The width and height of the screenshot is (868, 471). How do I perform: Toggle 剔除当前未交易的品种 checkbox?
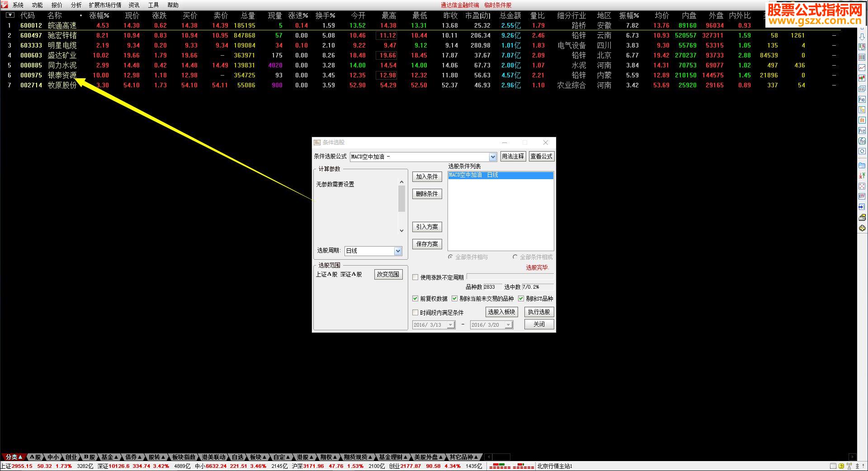[x=455, y=299]
